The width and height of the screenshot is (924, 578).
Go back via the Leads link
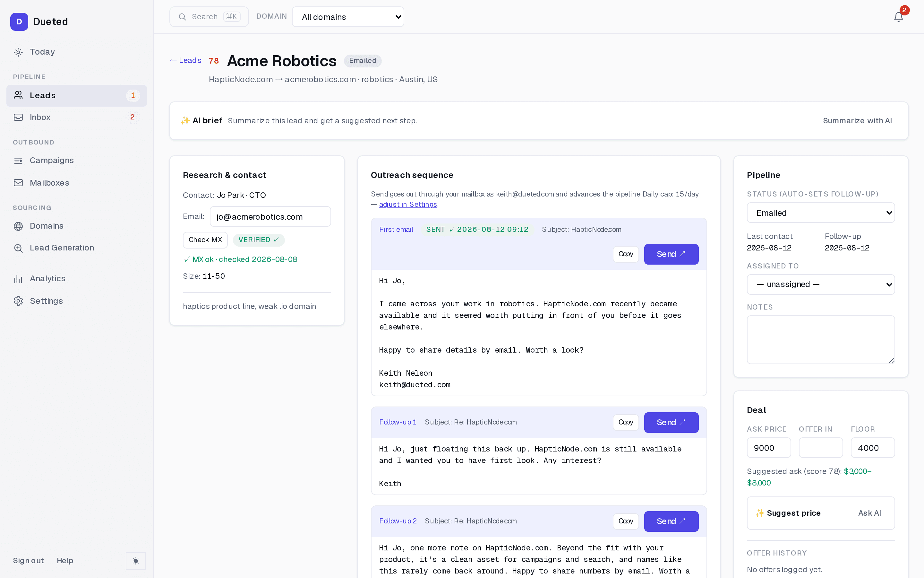point(185,60)
